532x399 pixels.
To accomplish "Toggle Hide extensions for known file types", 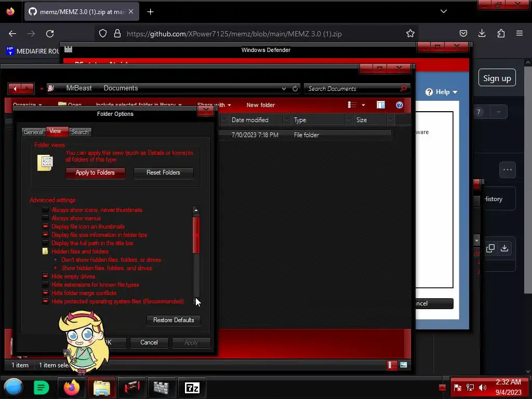I will coord(45,285).
